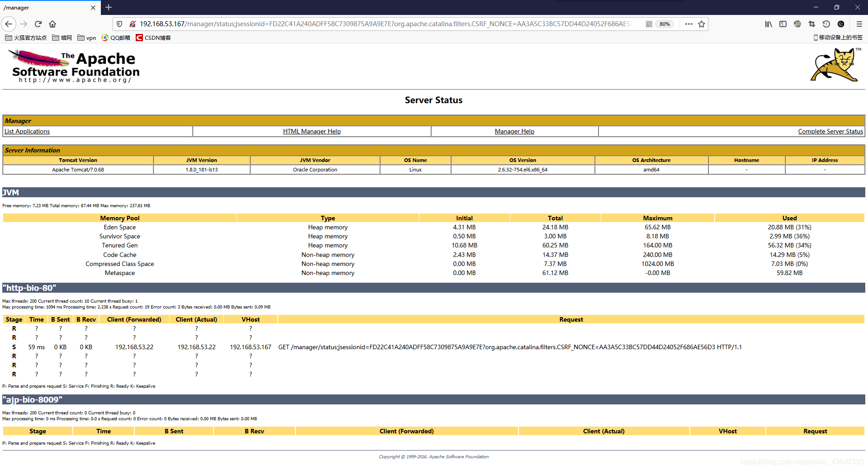Reset the 80% zoom level badge
Screen dimensions: 868x470
click(664, 24)
